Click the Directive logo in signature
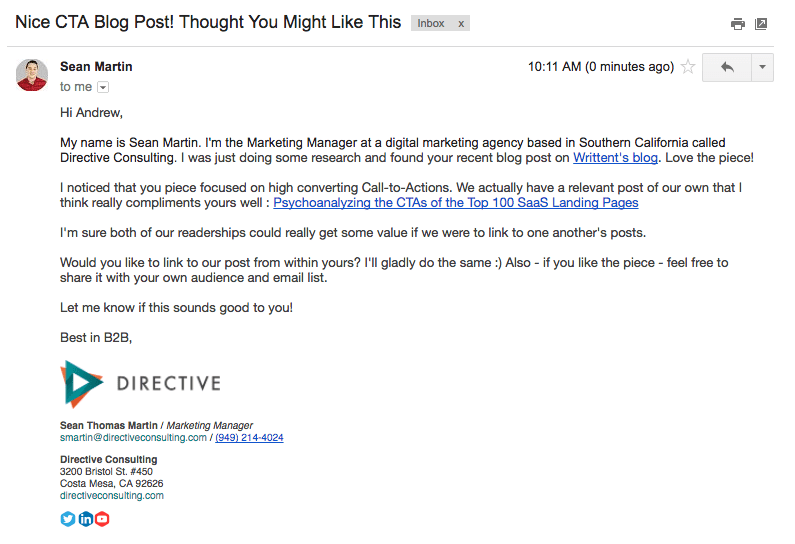 140,384
